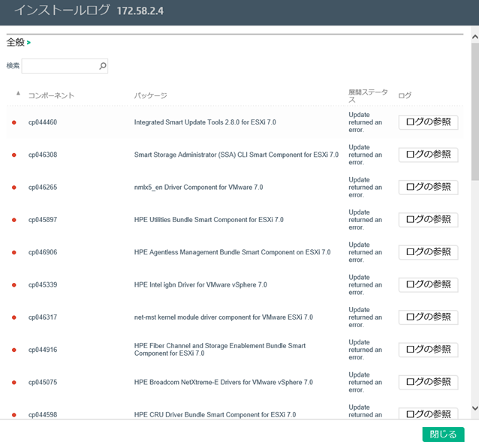Click ログ column header

pos(405,95)
